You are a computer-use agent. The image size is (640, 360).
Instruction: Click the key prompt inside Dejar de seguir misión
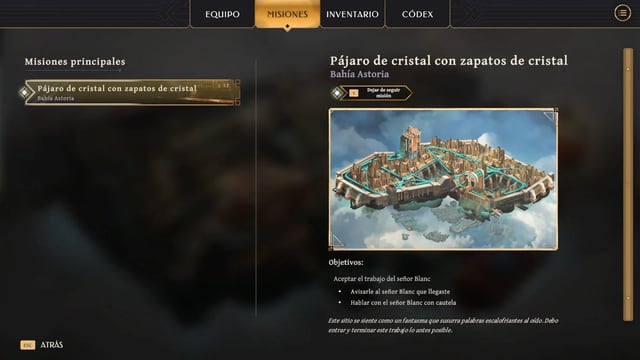(354, 93)
